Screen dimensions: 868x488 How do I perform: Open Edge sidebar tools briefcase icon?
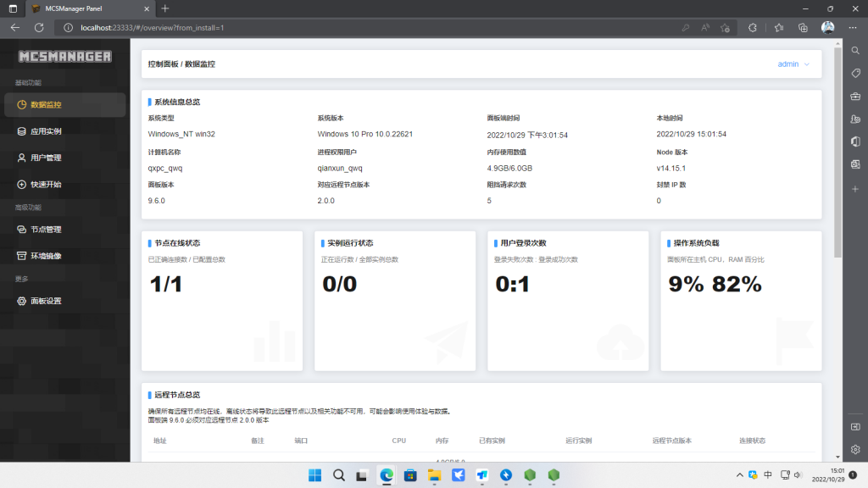coord(855,97)
